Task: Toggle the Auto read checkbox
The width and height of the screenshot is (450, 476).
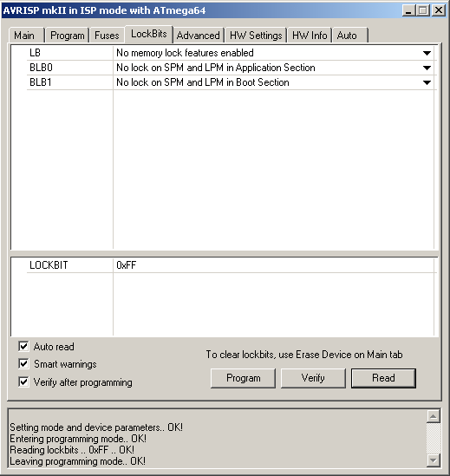Action: (23, 346)
